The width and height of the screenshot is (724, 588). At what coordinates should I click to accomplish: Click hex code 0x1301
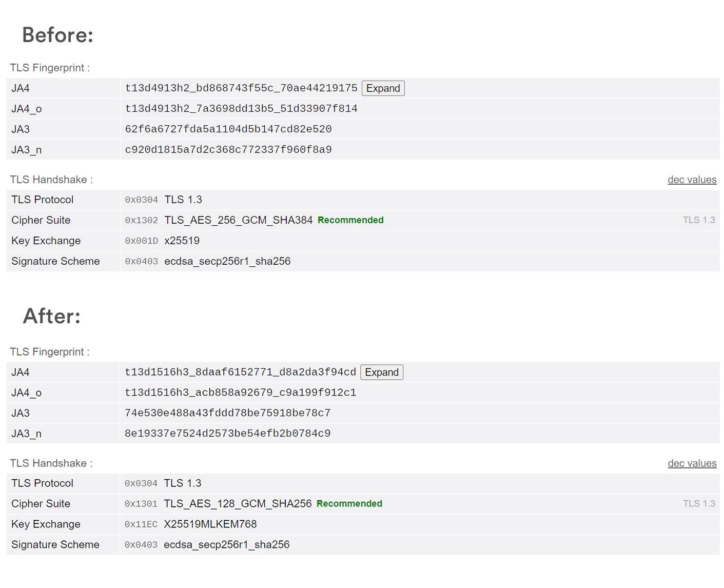[x=141, y=504]
